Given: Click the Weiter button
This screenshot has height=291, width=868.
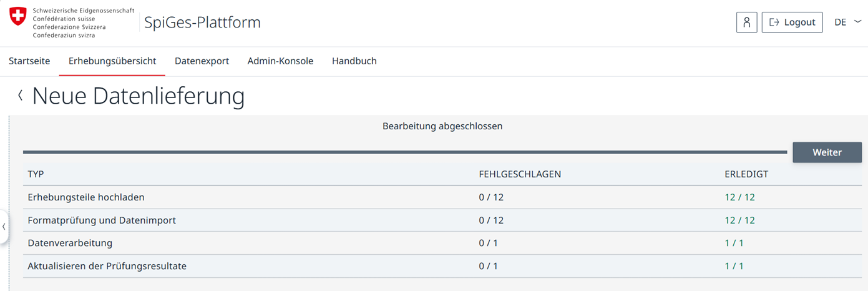Looking at the screenshot, I should click(827, 152).
